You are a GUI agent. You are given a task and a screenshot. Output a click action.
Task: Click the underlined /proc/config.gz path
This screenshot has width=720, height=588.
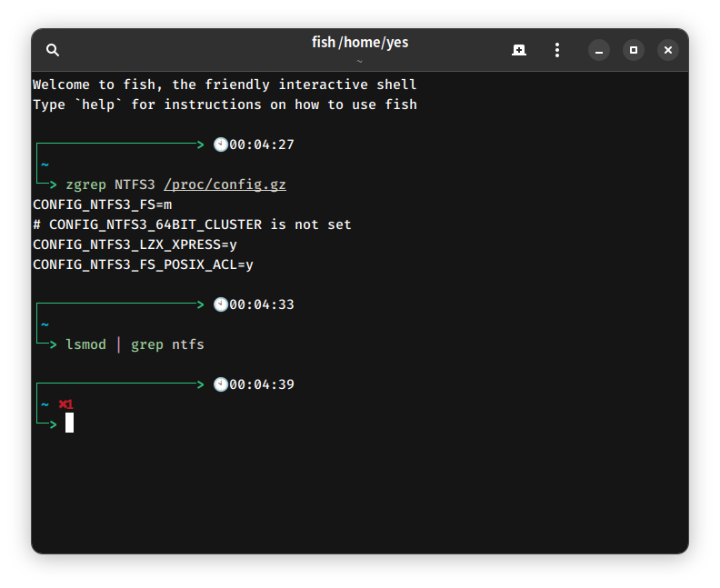[225, 184]
